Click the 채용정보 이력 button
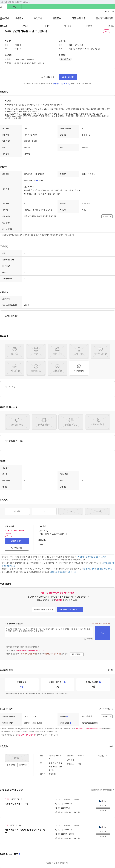The image size is (115, 868). click(x=103, y=756)
